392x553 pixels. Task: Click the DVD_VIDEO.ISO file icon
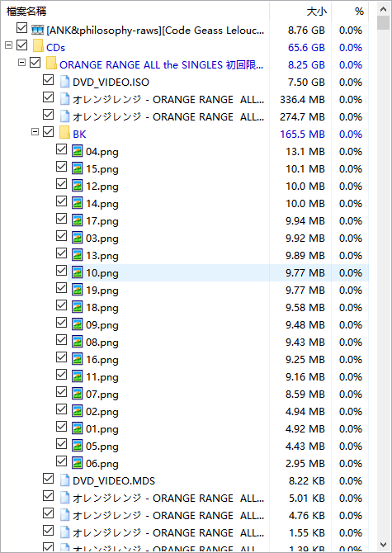pyautogui.click(x=64, y=82)
